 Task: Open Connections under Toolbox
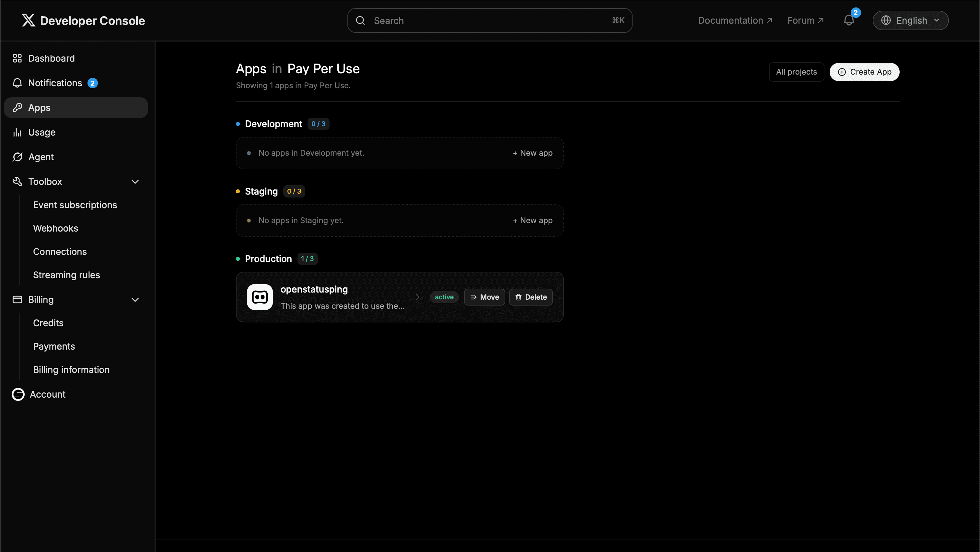point(60,252)
